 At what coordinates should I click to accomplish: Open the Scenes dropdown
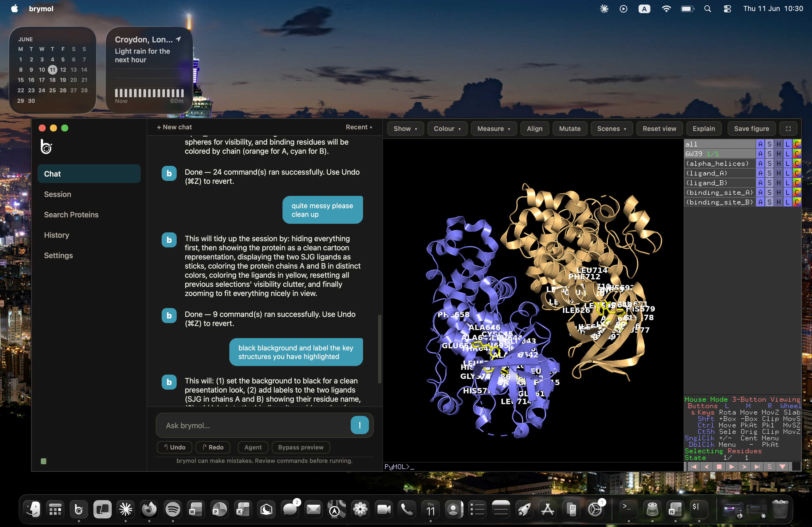(x=611, y=129)
